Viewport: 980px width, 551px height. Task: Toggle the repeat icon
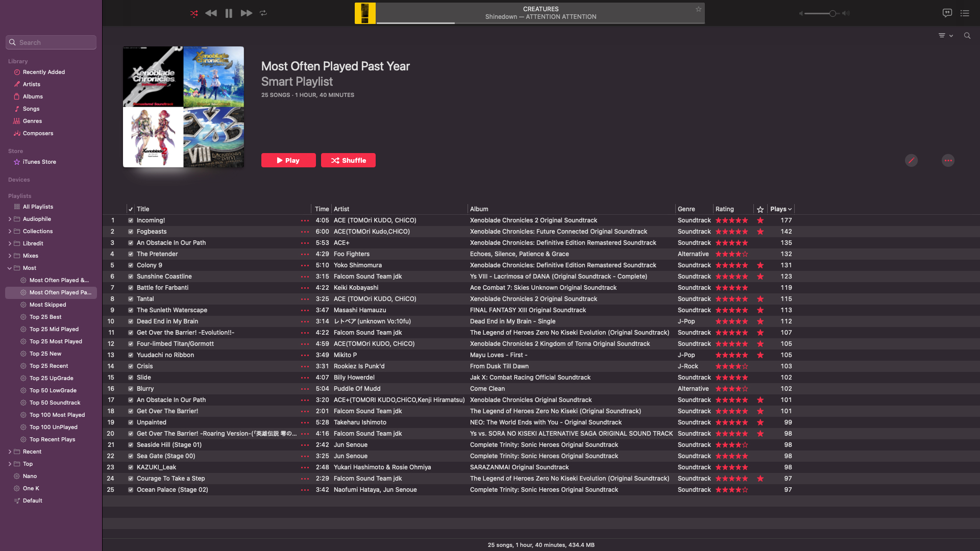tap(263, 13)
